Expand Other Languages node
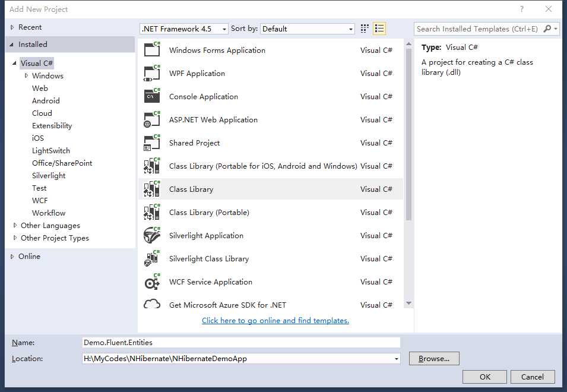 pos(15,225)
